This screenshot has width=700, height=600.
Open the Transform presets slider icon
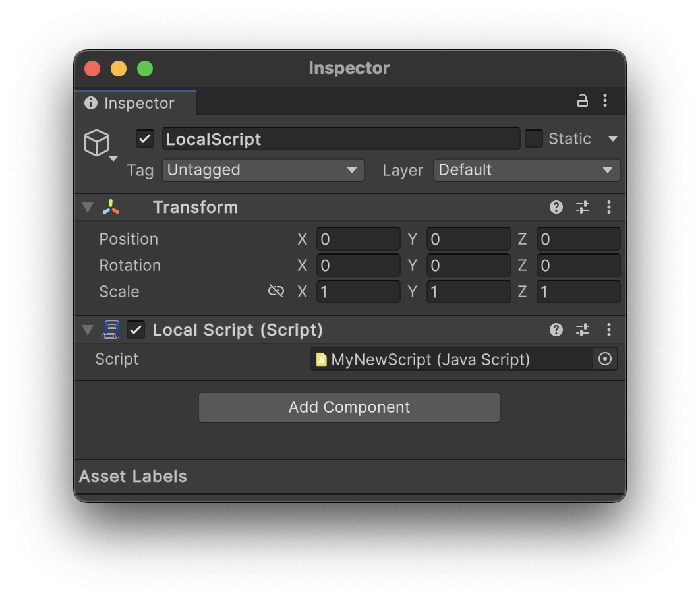[583, 207]
